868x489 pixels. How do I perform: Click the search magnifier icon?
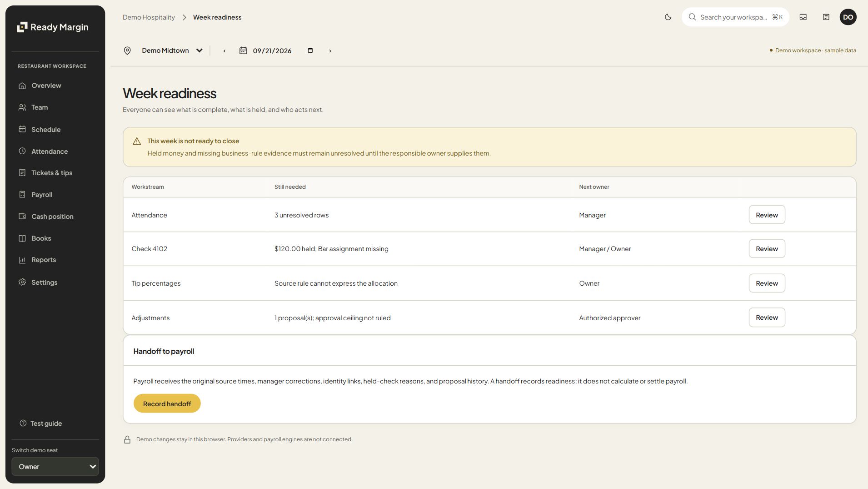(x=692, y=17)
